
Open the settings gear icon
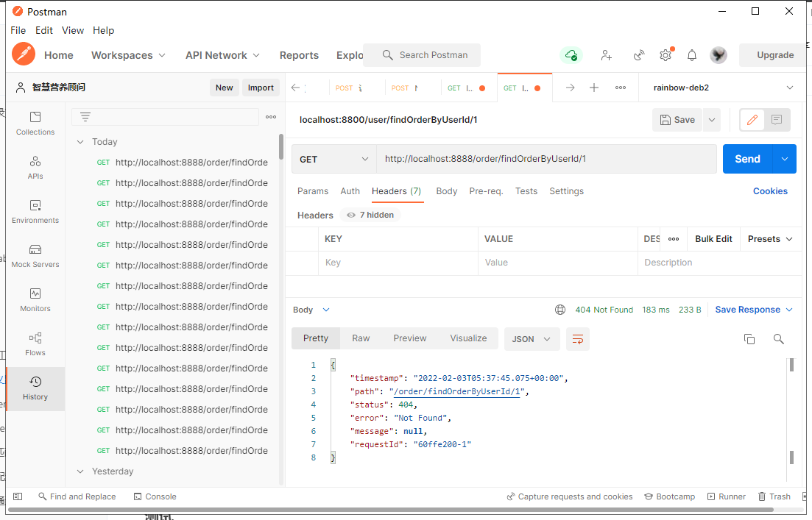point(666,55)
